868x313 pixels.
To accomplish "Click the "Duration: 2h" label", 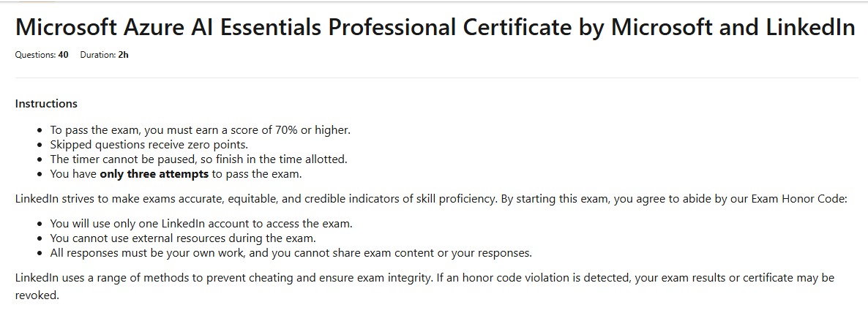I will (x=104, y=55).
